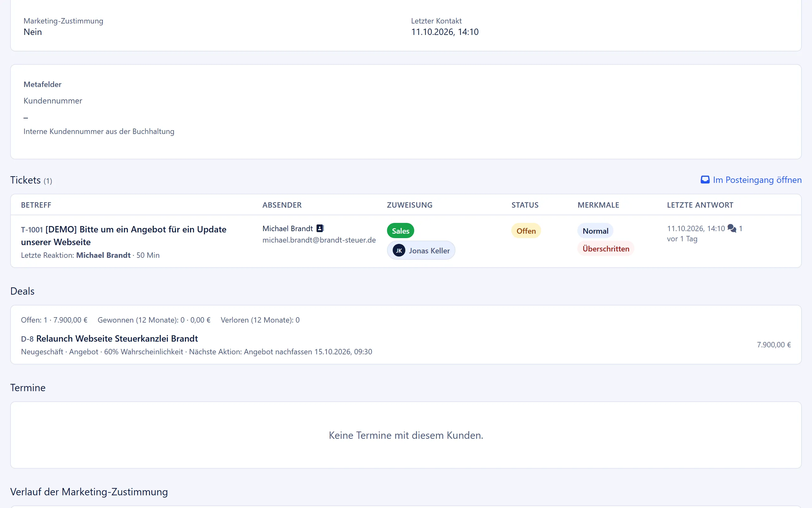Click the ABSENDER column header

pos(282,205)
